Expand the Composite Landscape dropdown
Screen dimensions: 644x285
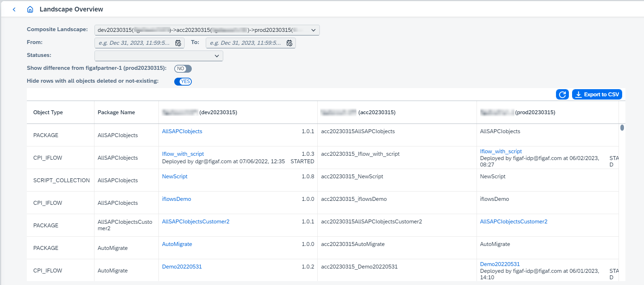[313, 30]
